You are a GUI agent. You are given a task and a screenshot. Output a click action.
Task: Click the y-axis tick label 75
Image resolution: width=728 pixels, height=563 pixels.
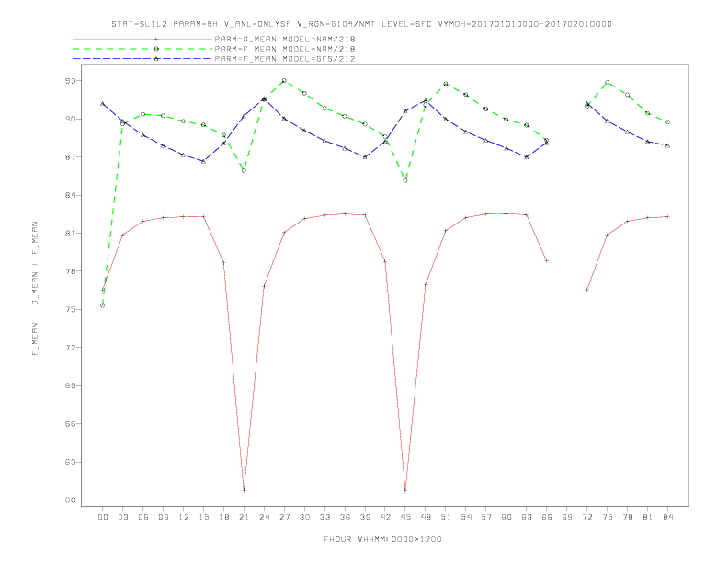click(x=70, y=309)
